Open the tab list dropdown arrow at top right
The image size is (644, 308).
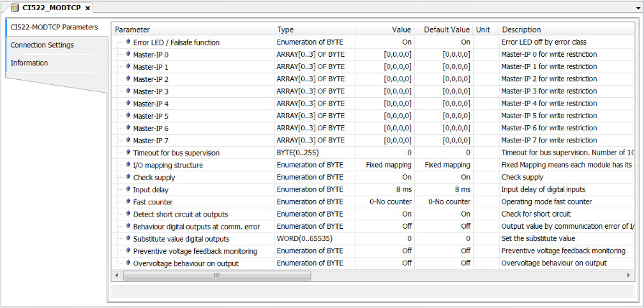coord(638,8)
